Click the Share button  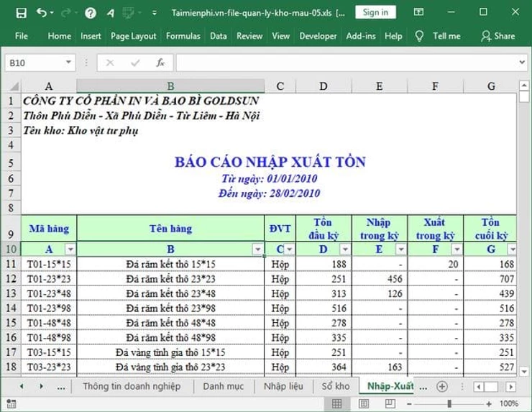coord(498,36)
